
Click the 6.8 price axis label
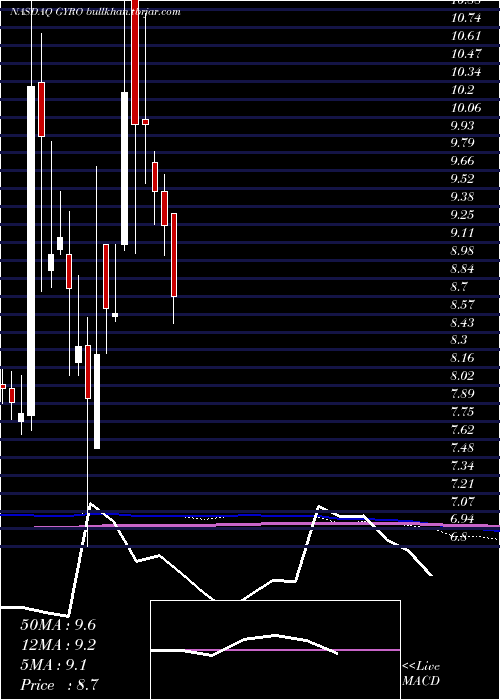tap(458, 537)
